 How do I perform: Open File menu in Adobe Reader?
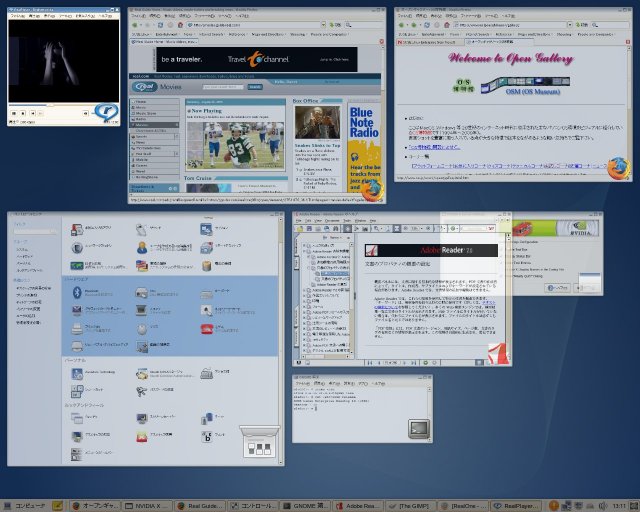298,220
